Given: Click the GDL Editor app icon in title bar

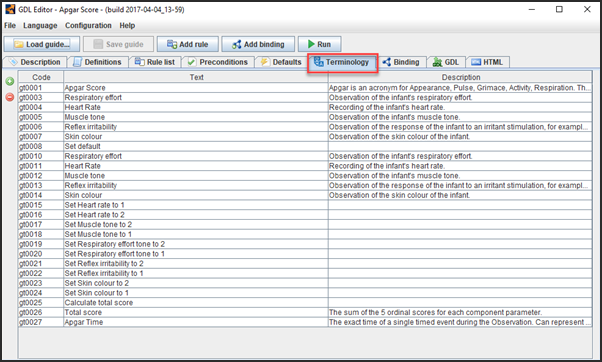Looking at the screenshot, I should [x=10, y=9].
